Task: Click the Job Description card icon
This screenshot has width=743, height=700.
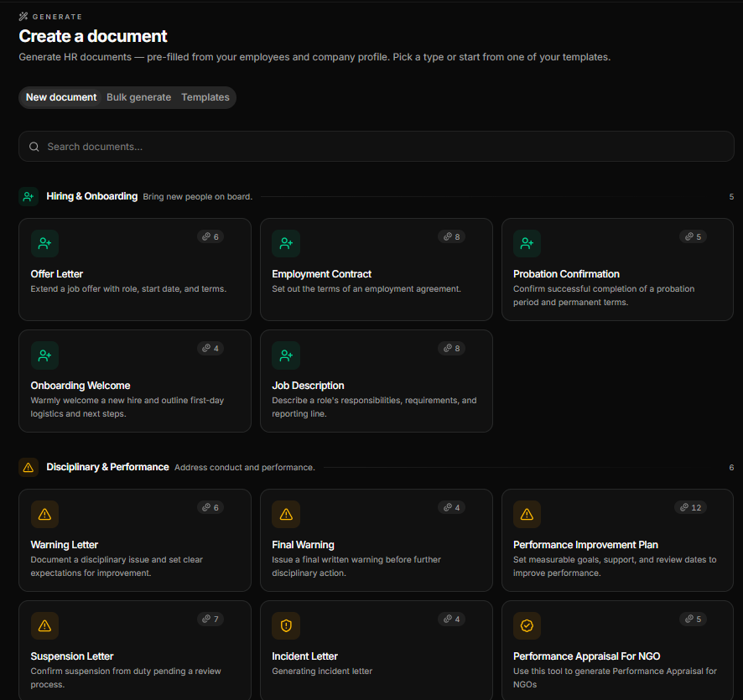Action: click(x=286, y=355)
